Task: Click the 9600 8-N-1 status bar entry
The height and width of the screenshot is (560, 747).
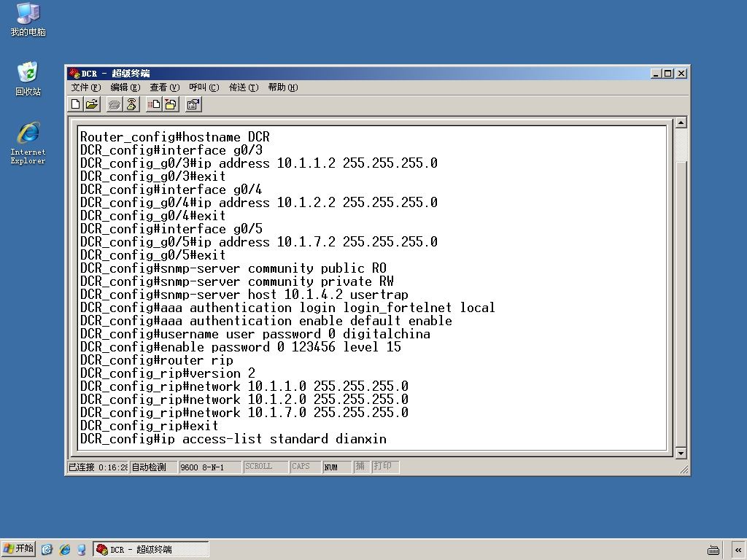Action: point(209,467)
